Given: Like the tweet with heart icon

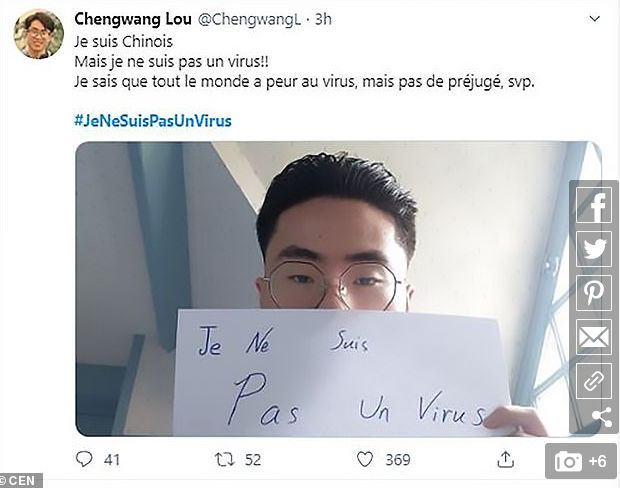Looking at the screenshot, I should pos(365,460).
